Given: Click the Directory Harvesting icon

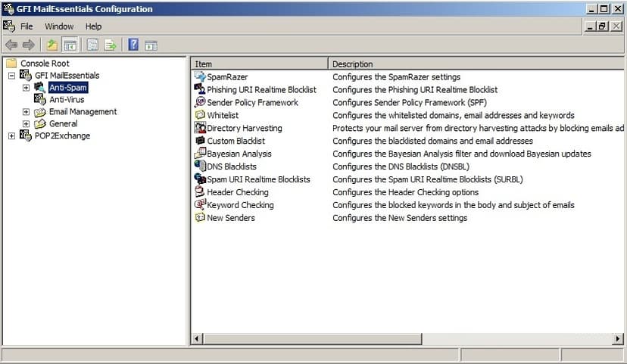Looking at the screenshot, I should click(200, 127).
